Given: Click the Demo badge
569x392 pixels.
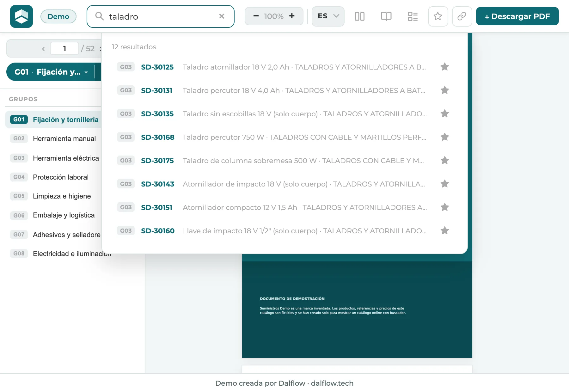Looking at the screenshot, I should [58, 16].
